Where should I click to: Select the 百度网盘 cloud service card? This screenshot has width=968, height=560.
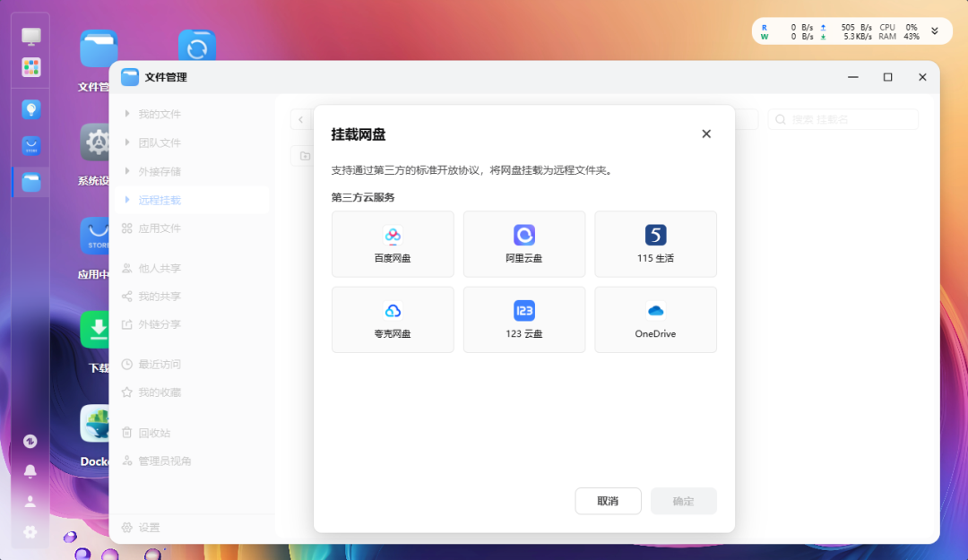pos(393,244)
